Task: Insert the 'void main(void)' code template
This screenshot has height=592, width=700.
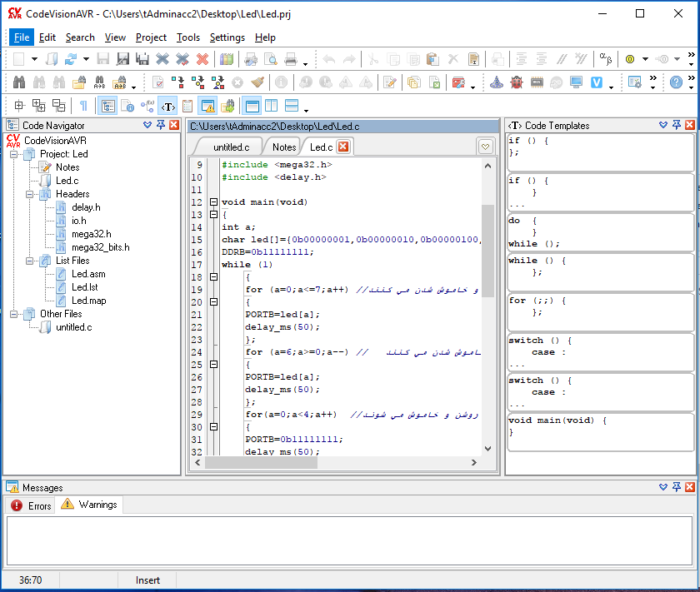Action: tap(601, 432)
